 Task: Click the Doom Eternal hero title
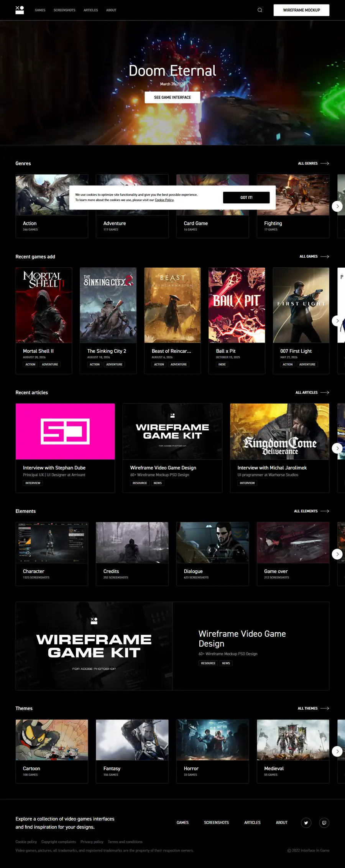point(172,71)
